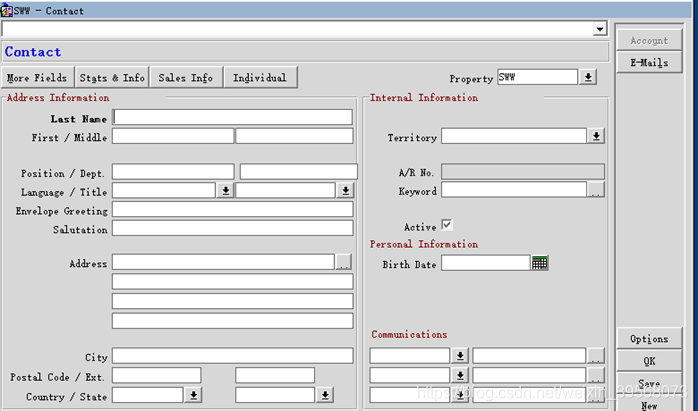Image resolution: width=698 pixels, height=411 pixels.
Task: Click the SWW Contact window title icon
Action: tap(6, 10)
